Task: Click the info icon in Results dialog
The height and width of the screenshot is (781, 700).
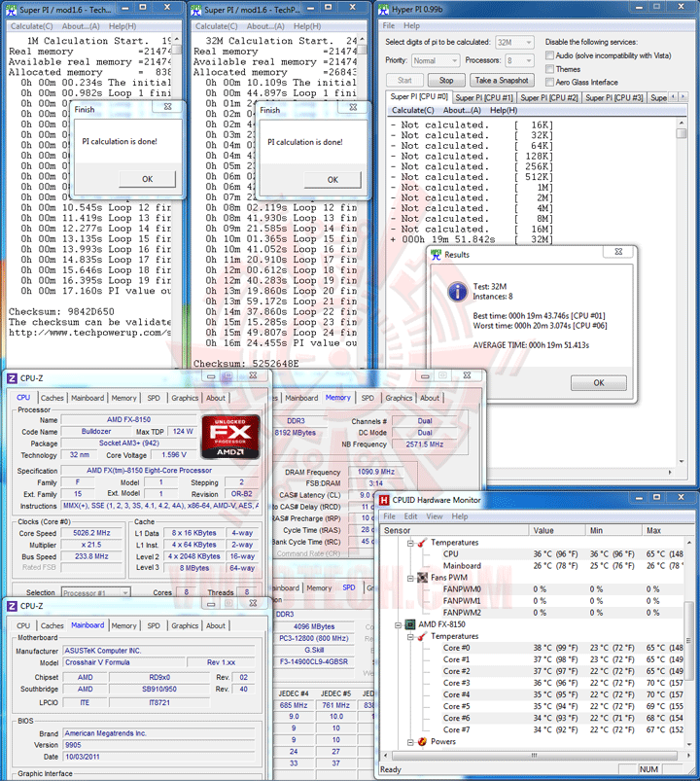Action: 458,292
